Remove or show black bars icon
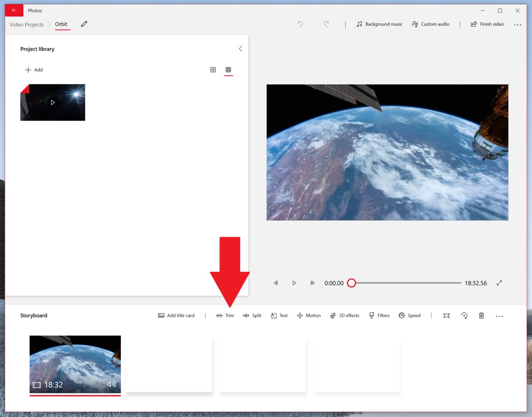This screenshot has height=417, width=532. pyautogui.click(x=446, y=315)
